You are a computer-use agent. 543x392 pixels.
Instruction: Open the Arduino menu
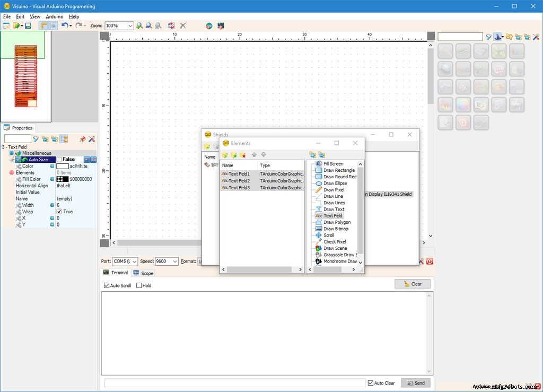click(54, 16)
